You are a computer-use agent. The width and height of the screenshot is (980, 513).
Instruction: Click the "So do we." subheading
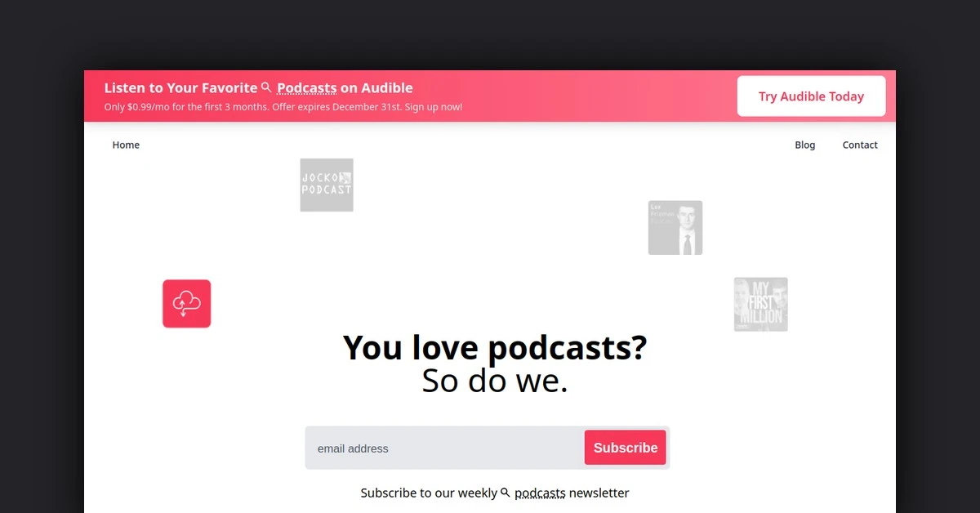[494, 381]
